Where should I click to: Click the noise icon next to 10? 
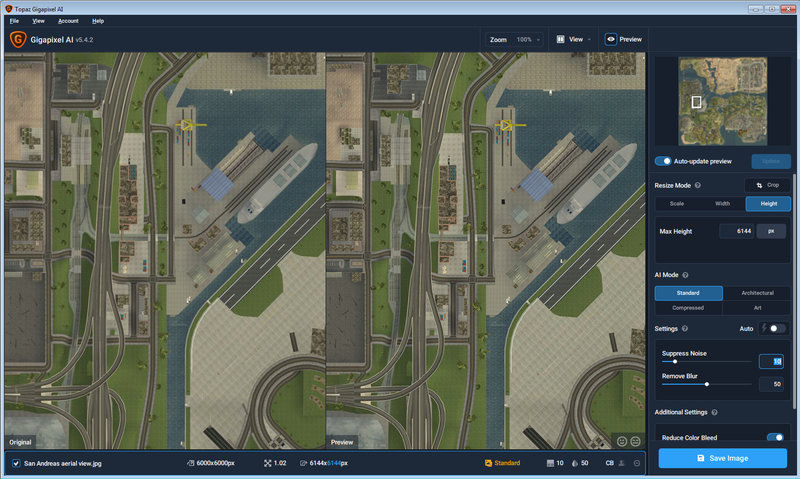tap(550, 463)
